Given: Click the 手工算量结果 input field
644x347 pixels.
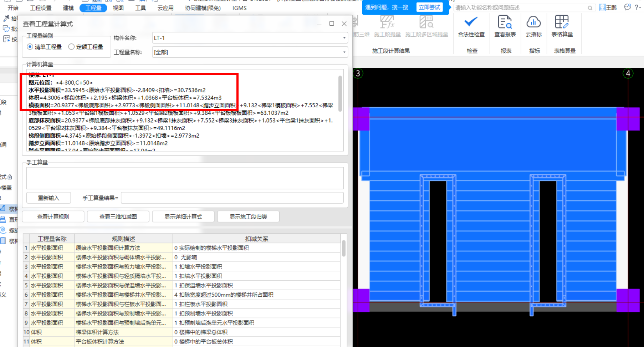Looking at the screenshot, I should (x=232, y=198).
